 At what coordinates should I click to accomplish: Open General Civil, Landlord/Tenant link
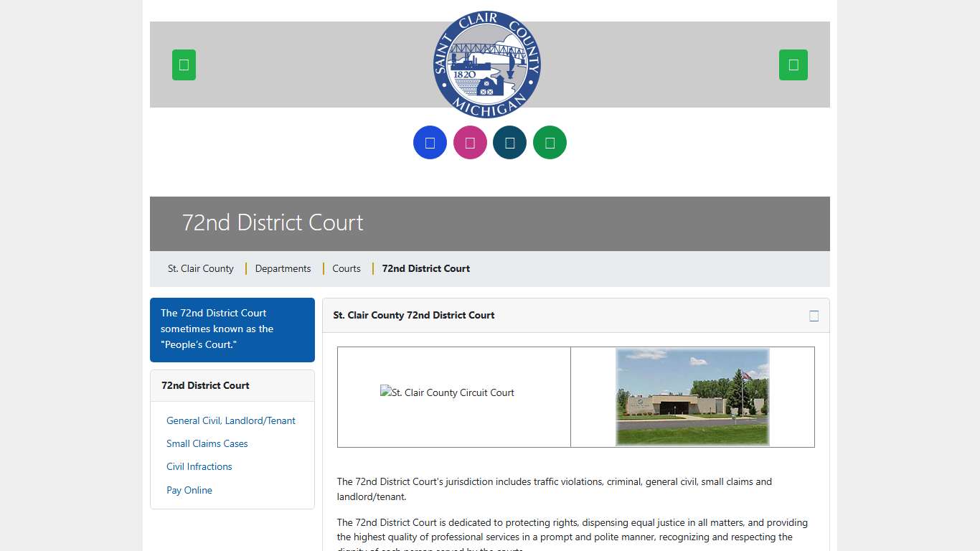(231, 421)
